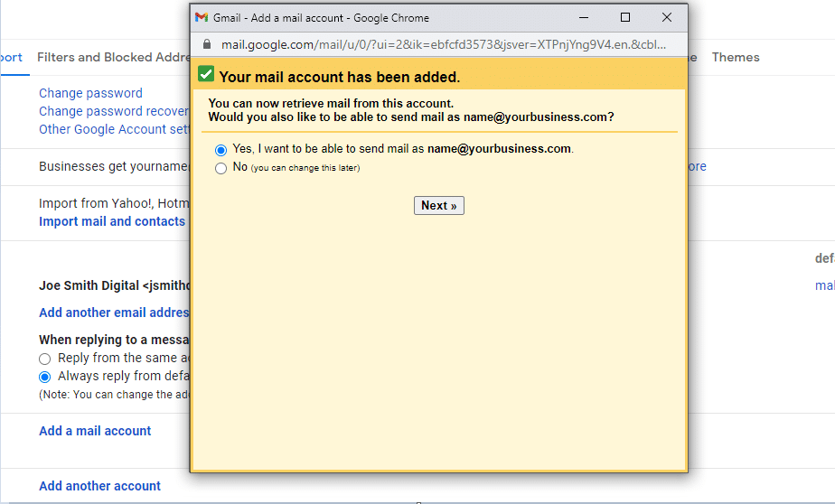Click Add another email address link

(x=114, y=313)
